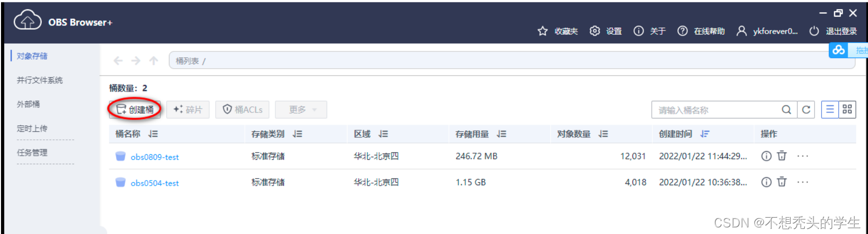Delete the obs0809-test bucket

782,156
